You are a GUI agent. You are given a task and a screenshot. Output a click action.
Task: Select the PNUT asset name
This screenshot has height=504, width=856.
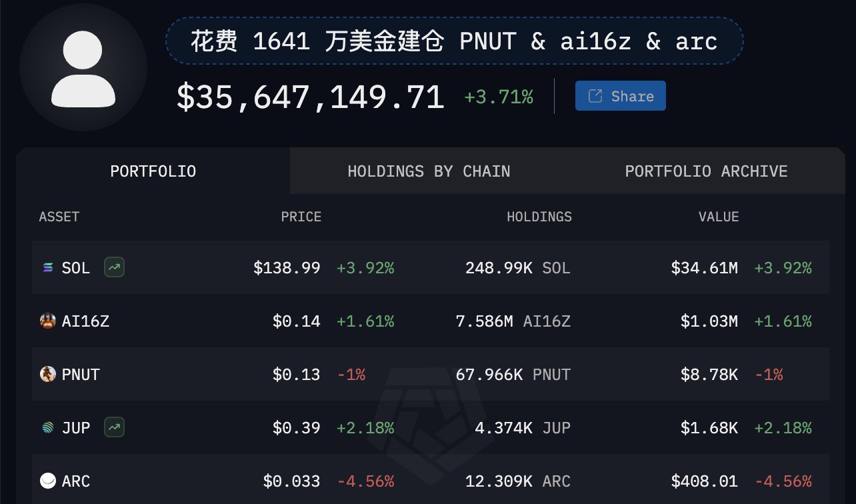[81, 375]
